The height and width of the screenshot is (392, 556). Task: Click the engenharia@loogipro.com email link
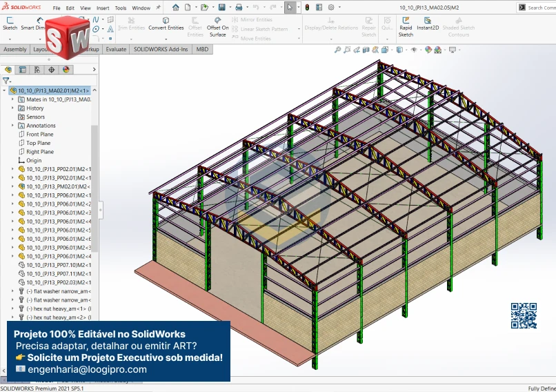(87, 369)
